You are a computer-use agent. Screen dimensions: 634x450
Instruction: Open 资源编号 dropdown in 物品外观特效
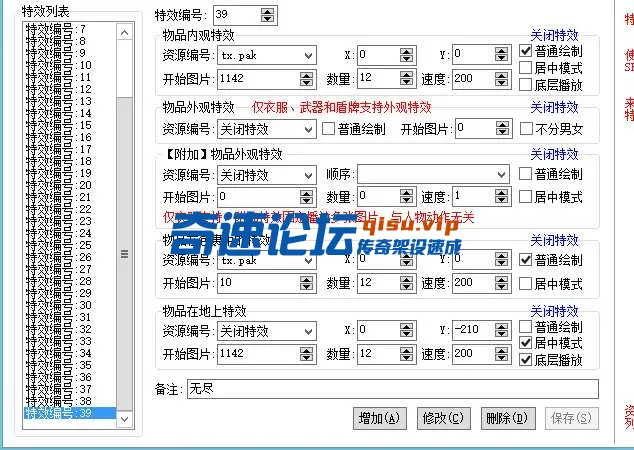tap(309, 130)
